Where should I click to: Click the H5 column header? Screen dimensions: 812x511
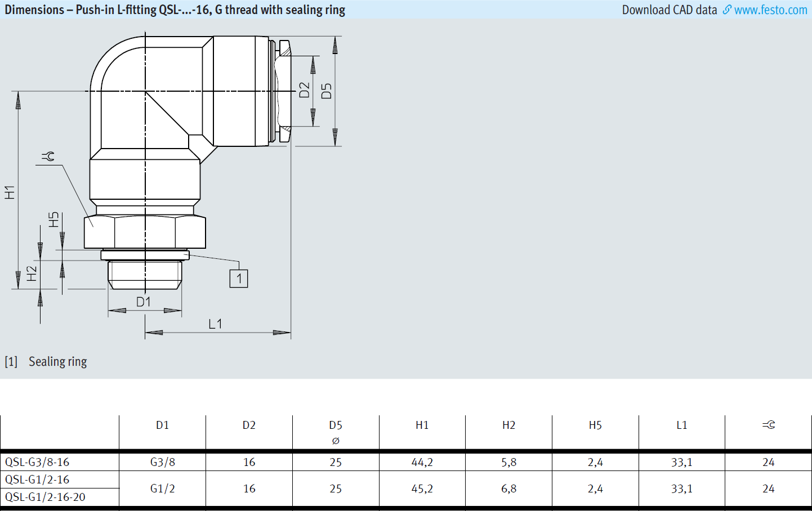595,425
